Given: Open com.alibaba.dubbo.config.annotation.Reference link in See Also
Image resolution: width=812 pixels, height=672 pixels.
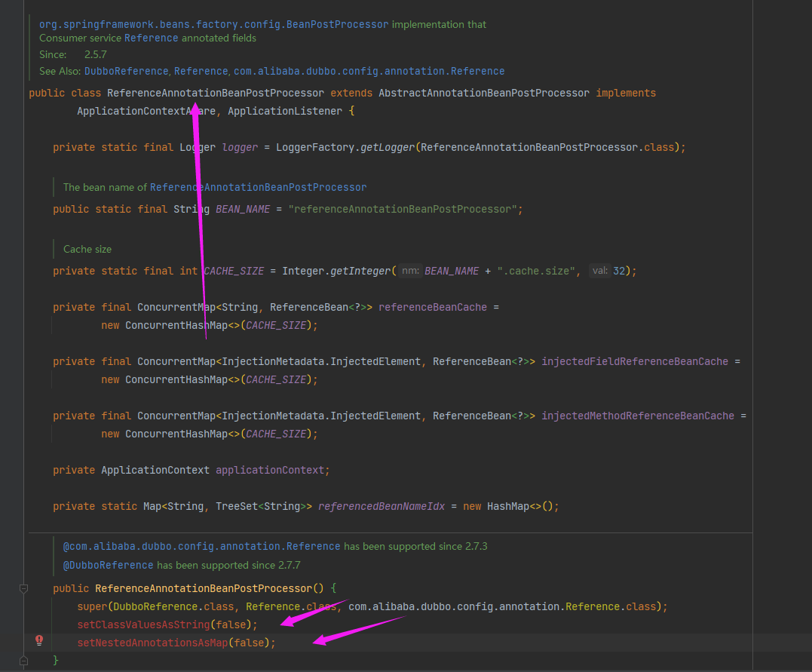Looking at the screenshot, I should point(369,71).
